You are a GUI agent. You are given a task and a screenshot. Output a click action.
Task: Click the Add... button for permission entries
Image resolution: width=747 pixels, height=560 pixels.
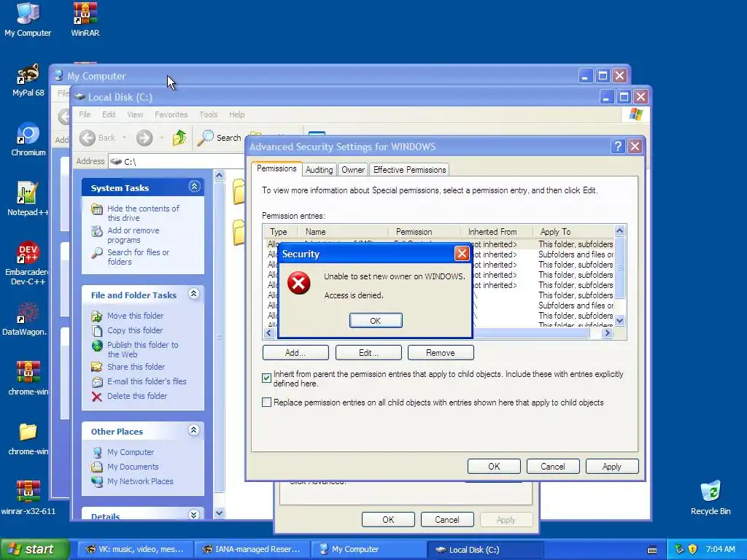tap(295, 353)
